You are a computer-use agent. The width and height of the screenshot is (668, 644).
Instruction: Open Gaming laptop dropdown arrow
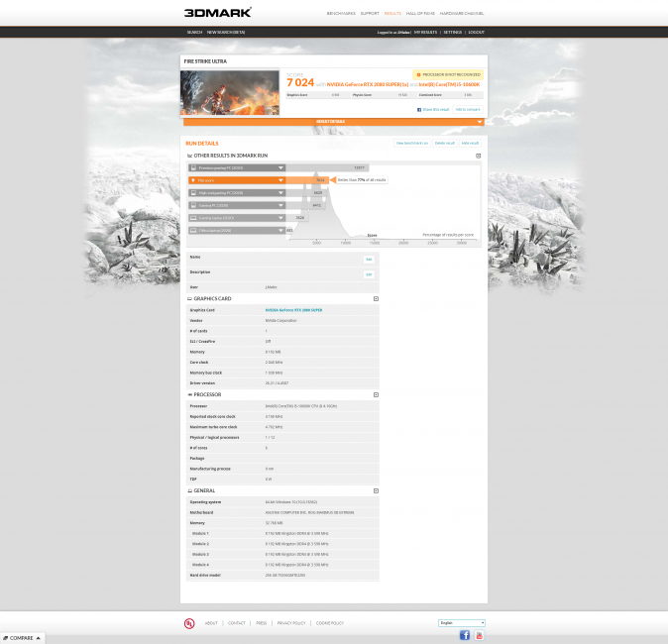[x=280, y=218]
